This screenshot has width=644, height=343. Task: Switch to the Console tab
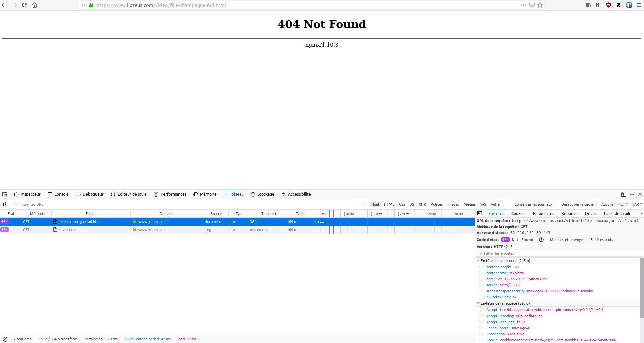58,194
